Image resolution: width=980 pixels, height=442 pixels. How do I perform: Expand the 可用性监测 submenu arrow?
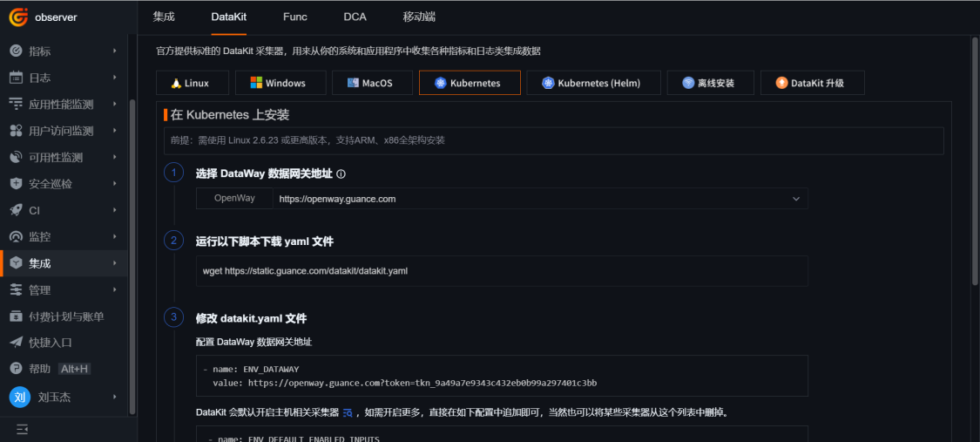[x=115, y=157]
